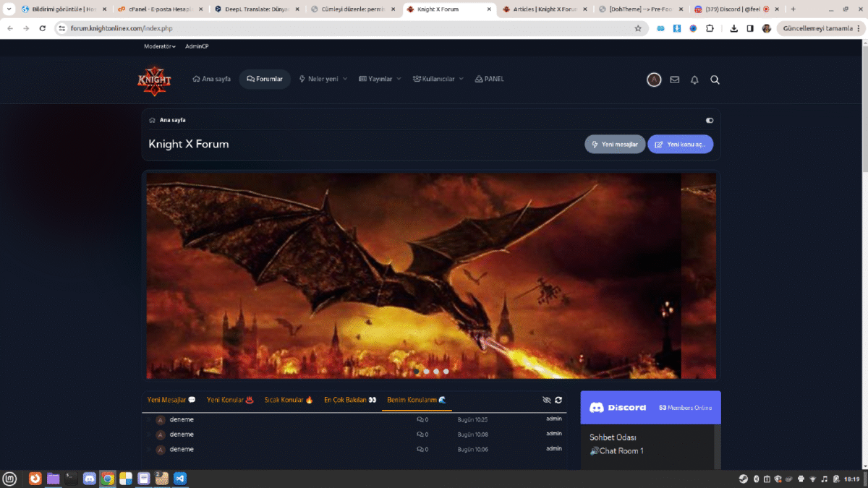Switch to the Discord browser tab
The height and width of the screenshot is (488, 868).
click(x=737, y=9)
